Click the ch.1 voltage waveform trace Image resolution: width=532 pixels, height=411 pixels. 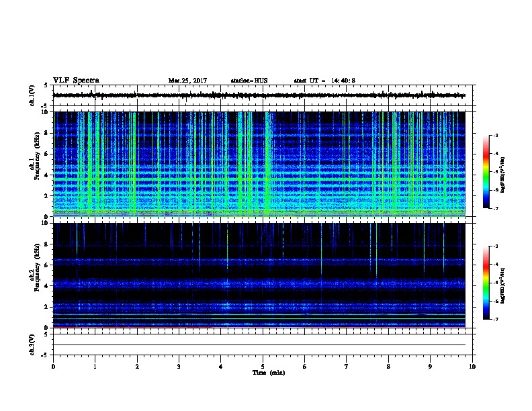pos(259,95)
